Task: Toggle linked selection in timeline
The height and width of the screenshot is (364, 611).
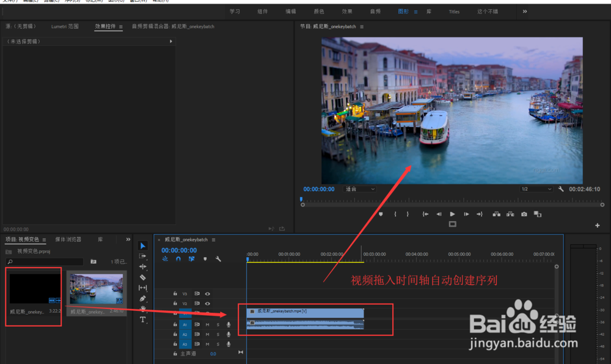Action: [192, 259]
